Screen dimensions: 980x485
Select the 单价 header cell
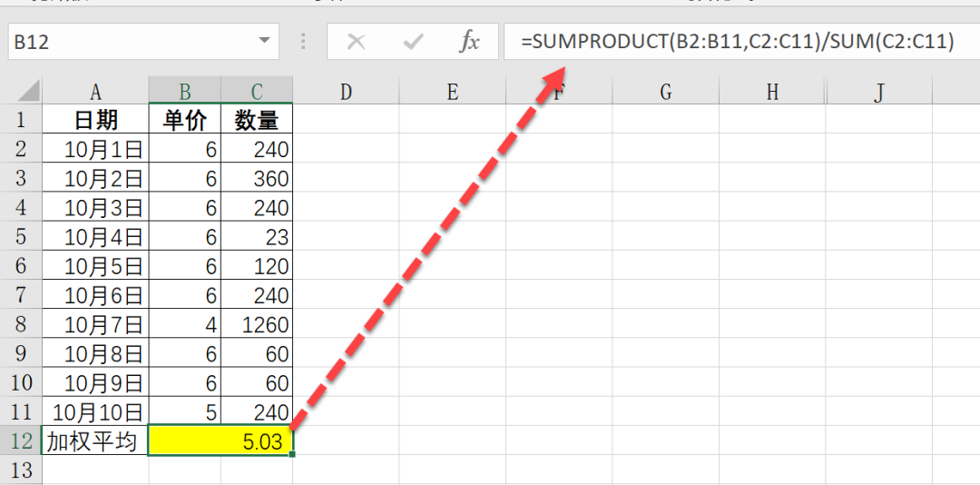pos(185,120)
